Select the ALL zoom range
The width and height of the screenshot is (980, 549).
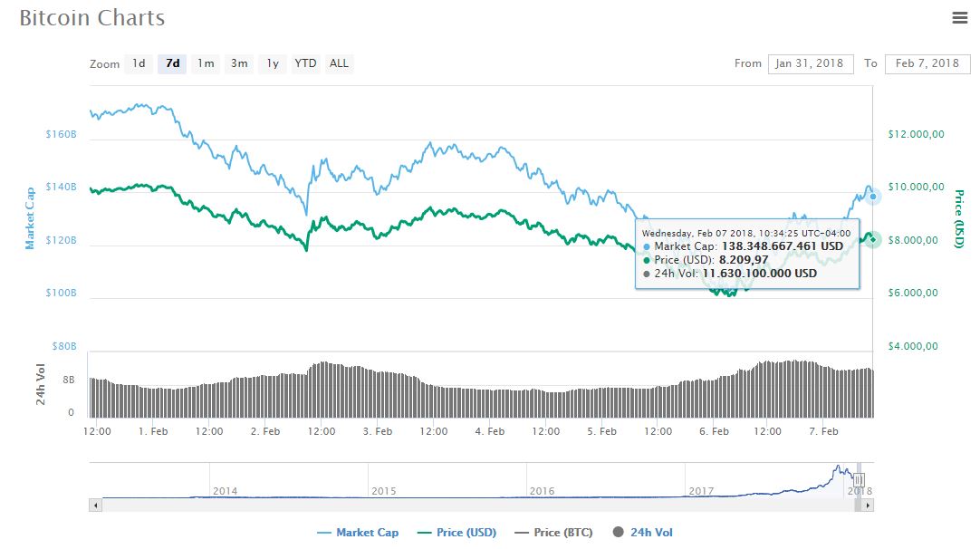coord(340,63)
